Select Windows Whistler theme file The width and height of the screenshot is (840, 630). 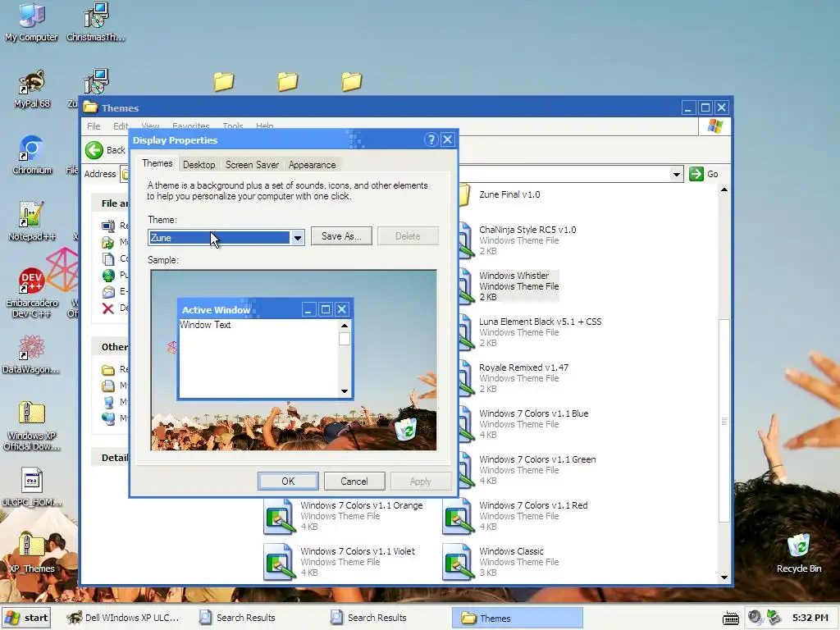(509, 286)
